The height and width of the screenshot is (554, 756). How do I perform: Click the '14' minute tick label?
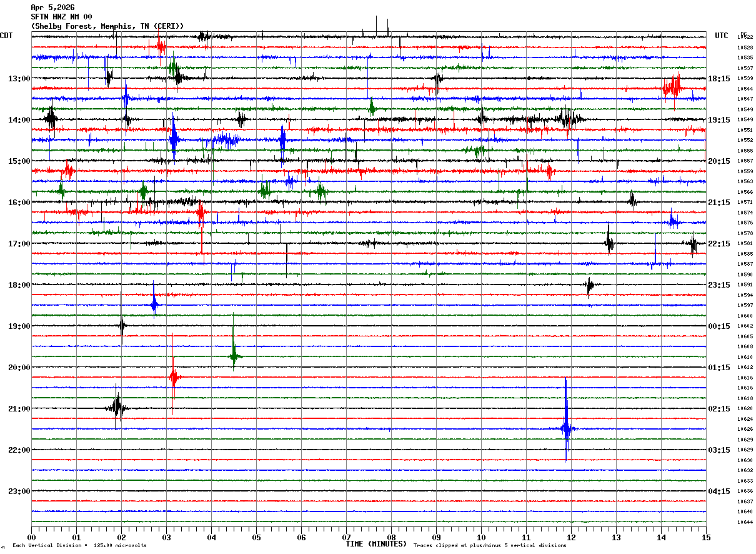[x=661, y=537]
